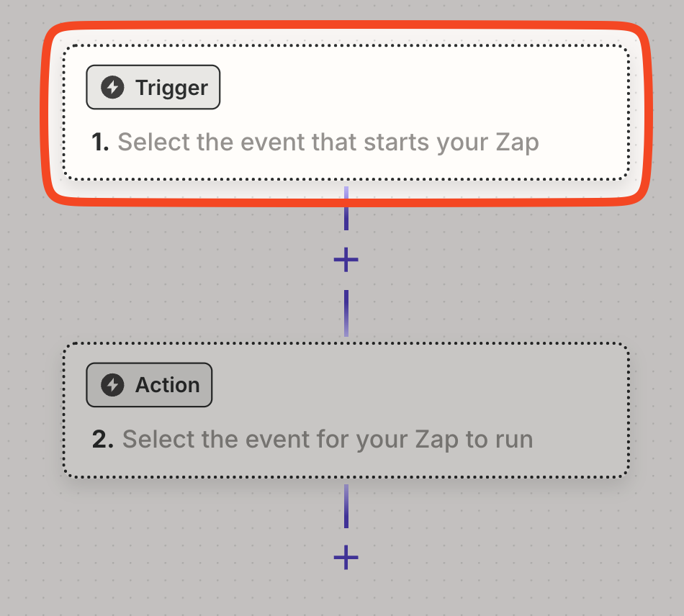The height and width of the screenshot is (616, 684).
Task: Click the connector line directly below Action card
Action: point(346,506)
